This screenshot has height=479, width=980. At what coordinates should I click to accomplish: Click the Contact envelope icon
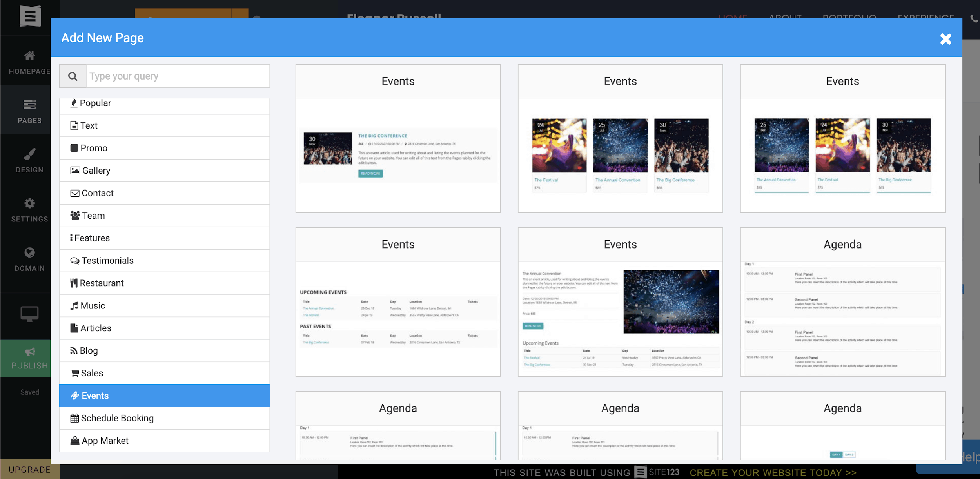tap(74, 193)
